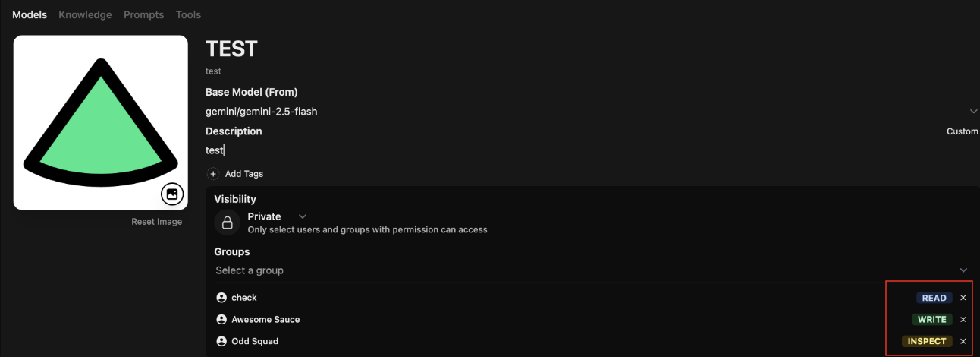Click the user icon beside check group
The width and height of the screenshot is (980, 357).
(221, 298)
